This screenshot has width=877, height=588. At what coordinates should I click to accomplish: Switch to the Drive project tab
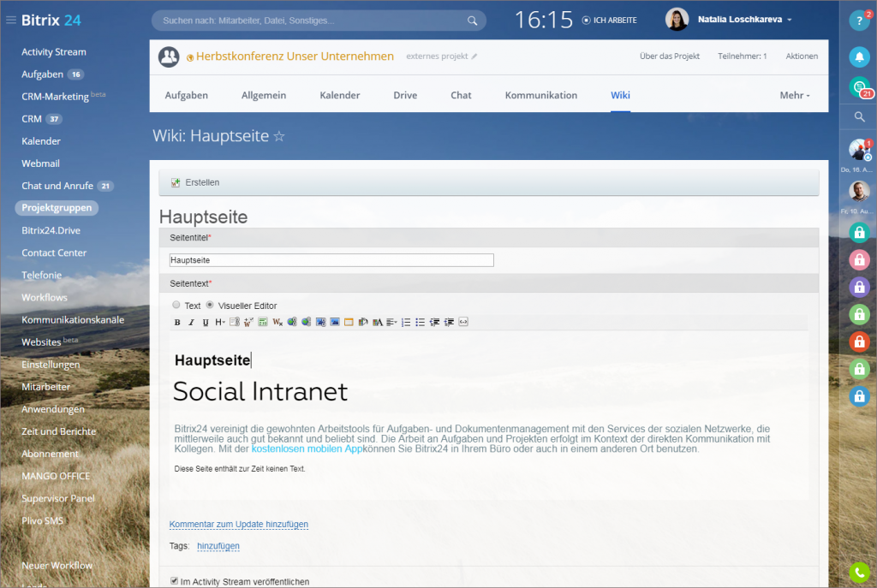[405, 96]
